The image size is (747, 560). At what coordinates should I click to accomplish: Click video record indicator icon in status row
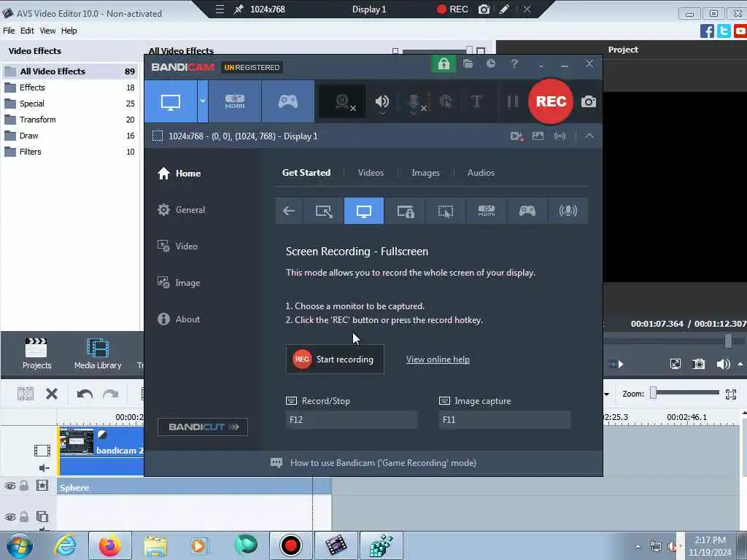pos(516,136)
